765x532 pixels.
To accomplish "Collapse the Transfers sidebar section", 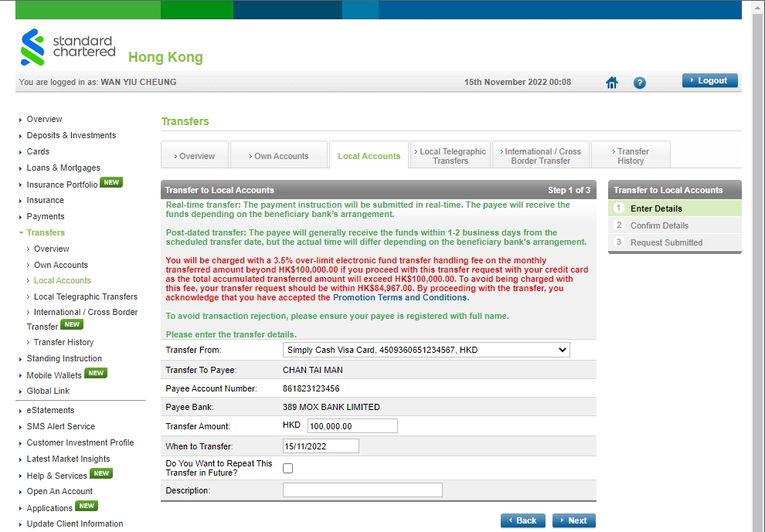I will [46, 232].
